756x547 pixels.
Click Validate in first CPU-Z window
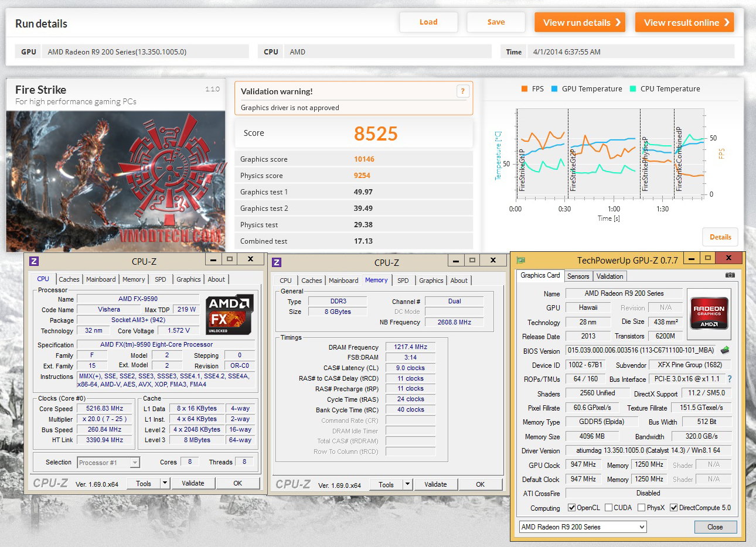(193, 483)
